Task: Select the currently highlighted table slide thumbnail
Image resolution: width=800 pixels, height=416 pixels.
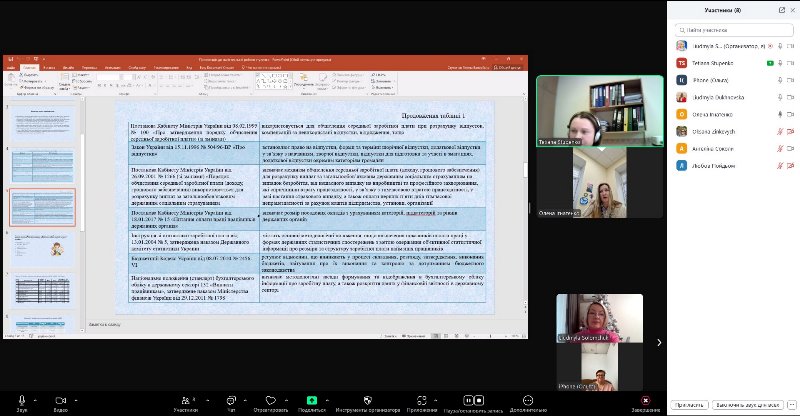Action: pyautogui.click(x=42, y=207)
